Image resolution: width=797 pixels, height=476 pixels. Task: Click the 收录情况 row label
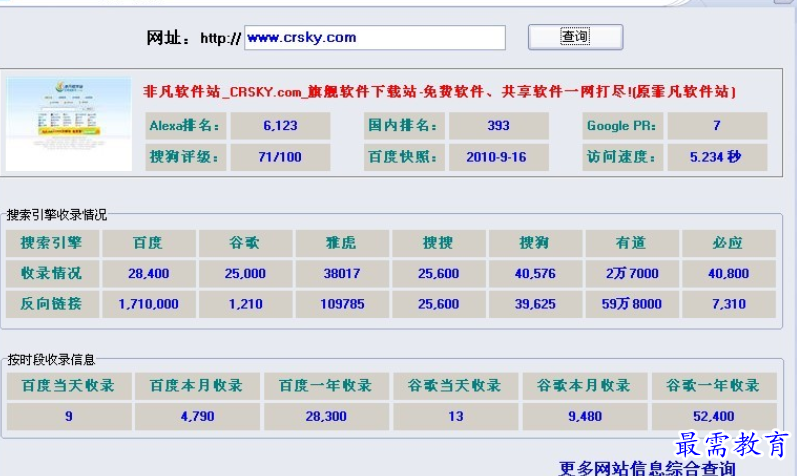click(52, 274)
